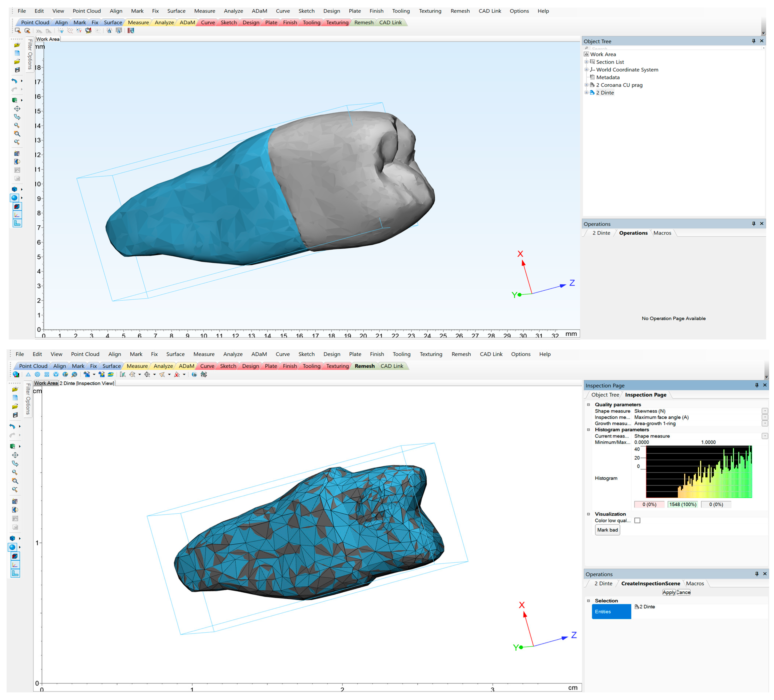Click the Mark bad button

607,530
